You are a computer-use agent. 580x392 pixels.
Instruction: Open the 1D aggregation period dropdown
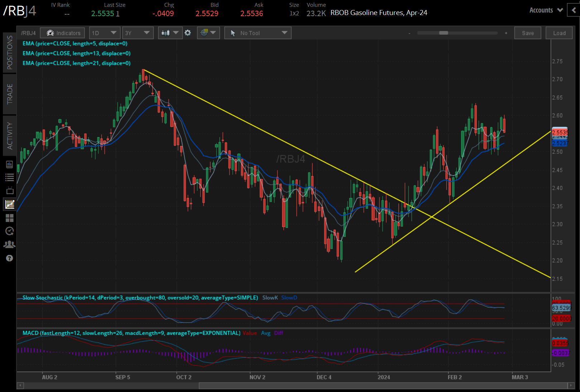[x=105, y=33]
